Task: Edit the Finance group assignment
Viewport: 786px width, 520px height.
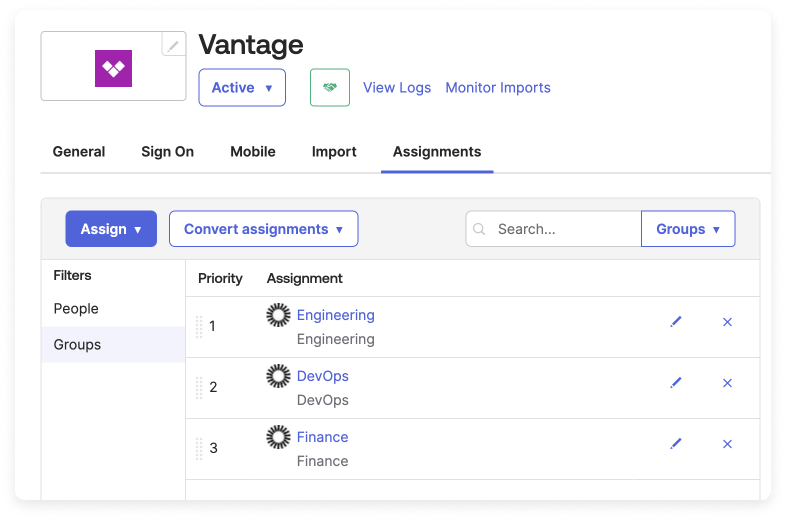Action: click(676, 444)
